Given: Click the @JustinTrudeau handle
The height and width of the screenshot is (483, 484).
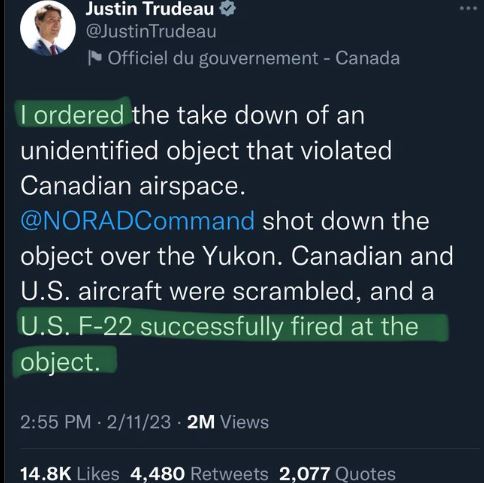Looking at the screenshot, I should pyautogui.click(x=151, y=32).
